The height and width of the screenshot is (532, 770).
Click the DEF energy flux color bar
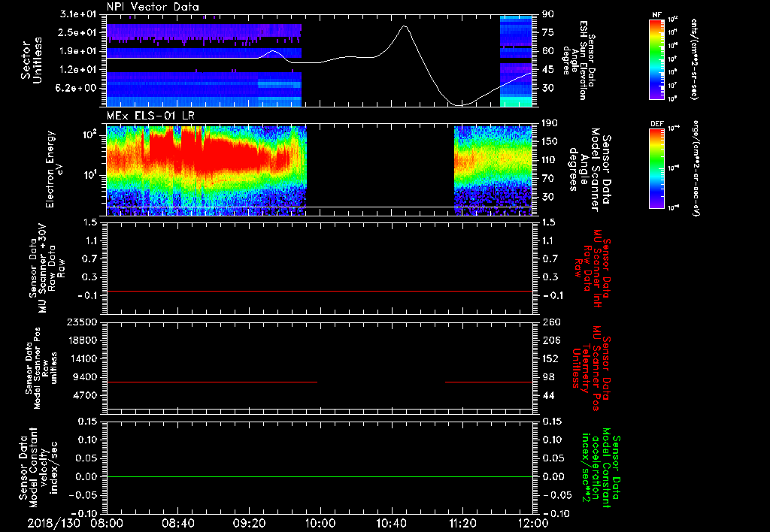[657, 168]
